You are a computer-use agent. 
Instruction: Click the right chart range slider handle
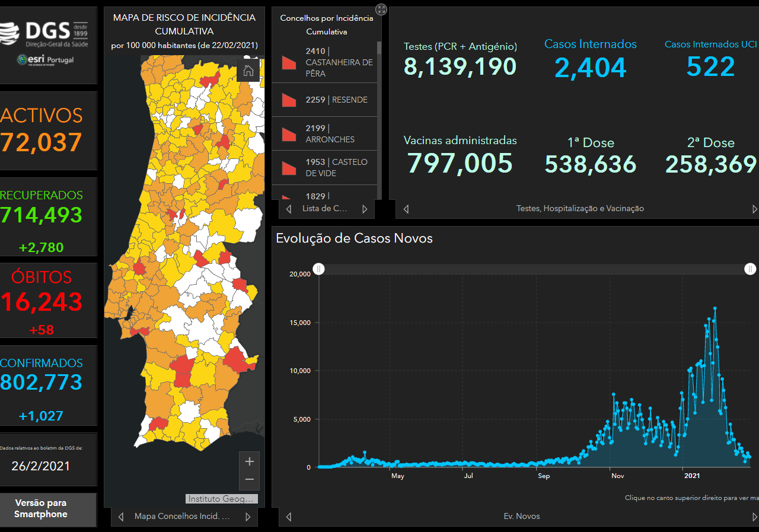pos(750,269)
